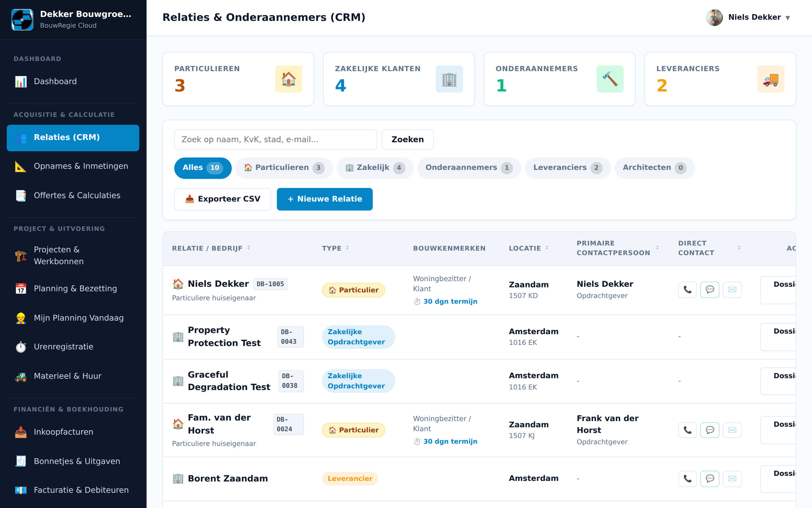Open Dossier for Property Protection Test

(x=778, y=337)
